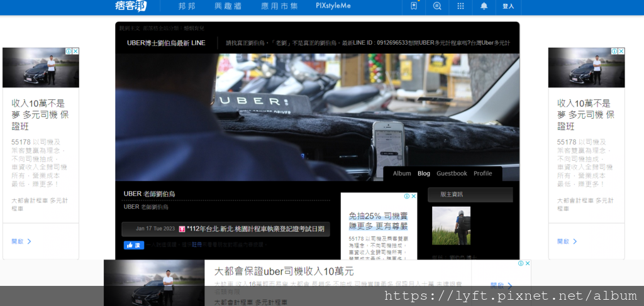
Task: Close the left sidebar ad
Action: 75,52
